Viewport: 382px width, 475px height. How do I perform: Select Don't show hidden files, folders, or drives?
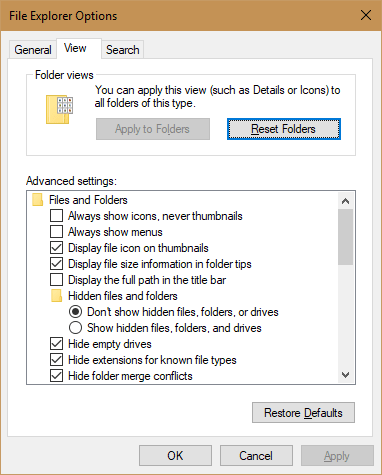[76, 312]
